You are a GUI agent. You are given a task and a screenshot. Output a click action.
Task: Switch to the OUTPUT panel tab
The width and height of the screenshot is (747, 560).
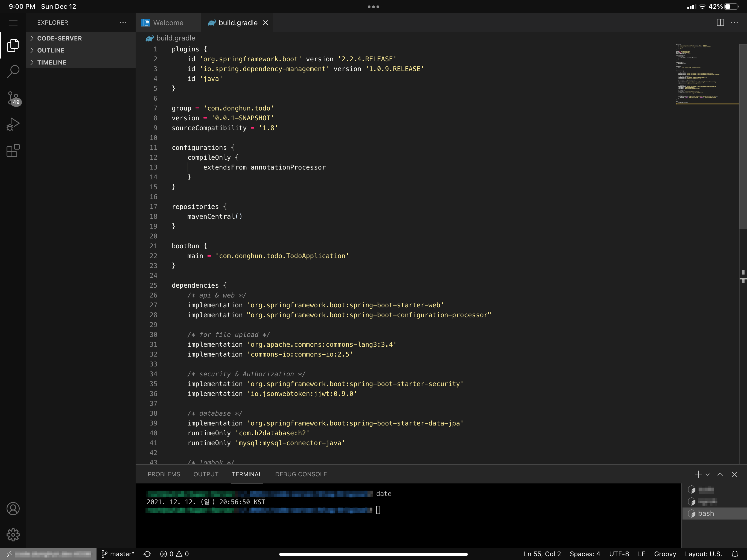[206, 474]
